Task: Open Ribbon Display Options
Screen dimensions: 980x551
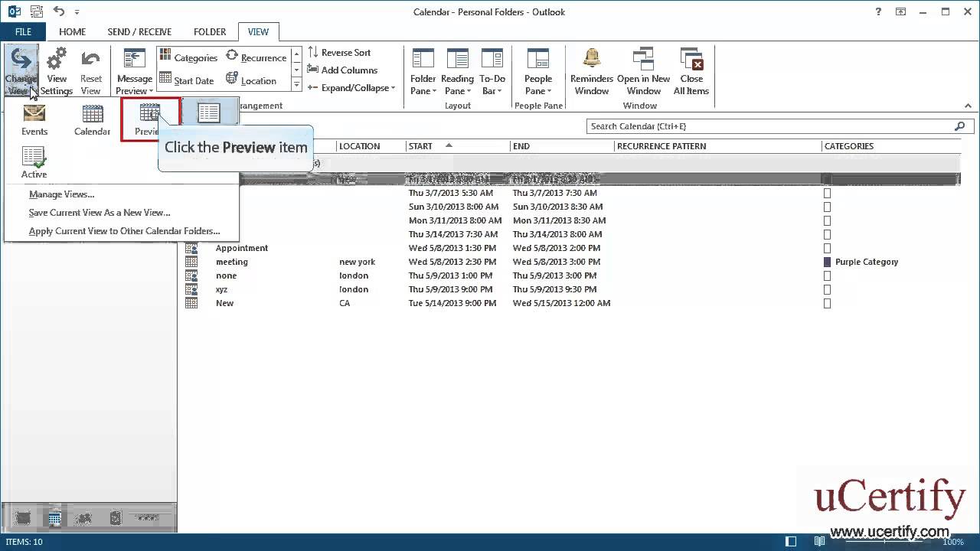Action: pos(901,11)
